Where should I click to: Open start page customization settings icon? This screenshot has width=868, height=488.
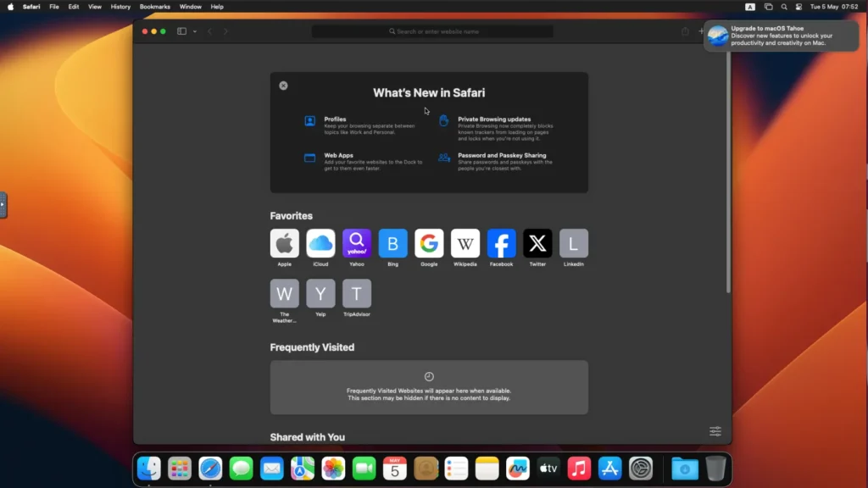pos(715,431)
